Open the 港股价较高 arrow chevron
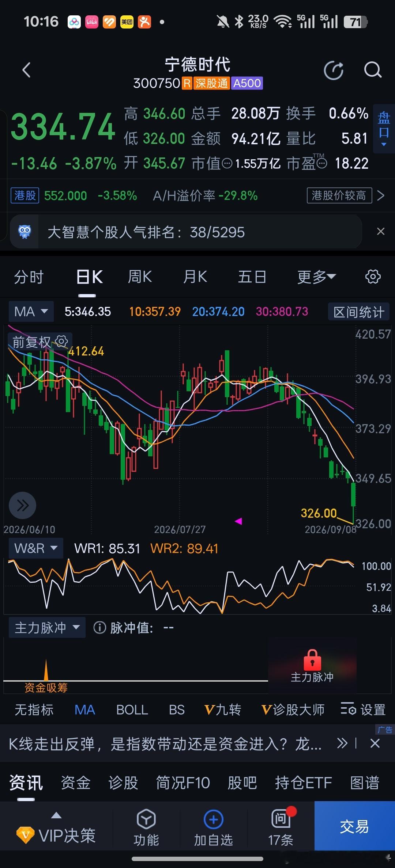 (x=381, y=195)
